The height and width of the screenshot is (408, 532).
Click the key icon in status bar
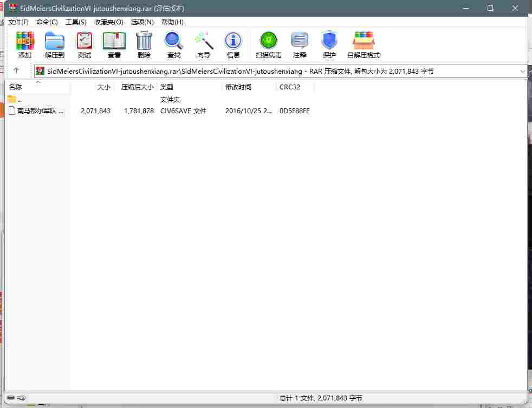tap(21, 398)
